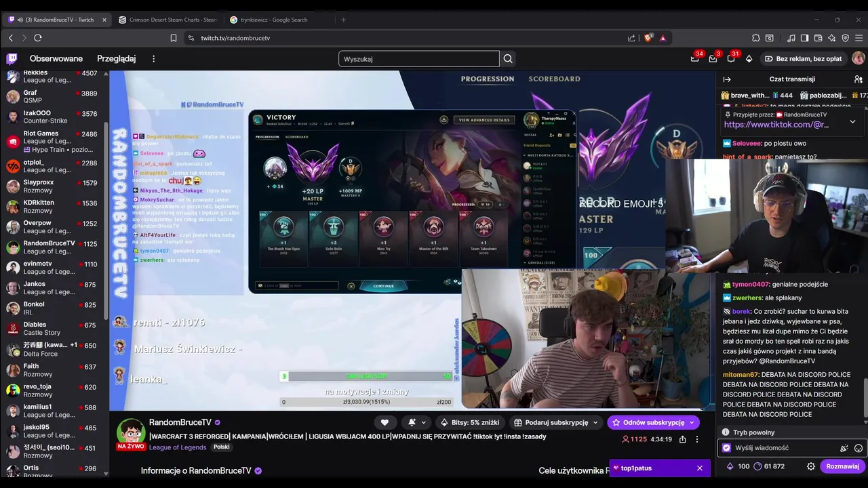Open chat settings gear icon
This screenshot has width=868, height=488.
[810, 466]
